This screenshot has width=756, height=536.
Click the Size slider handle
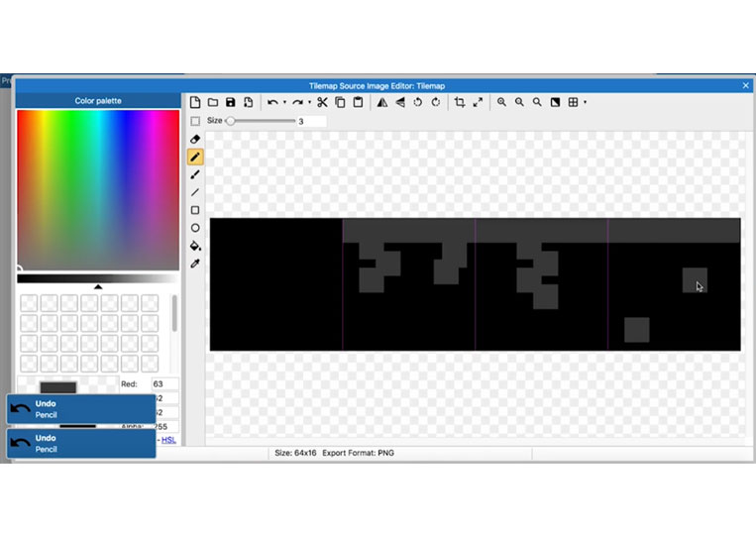coord(231,121)
